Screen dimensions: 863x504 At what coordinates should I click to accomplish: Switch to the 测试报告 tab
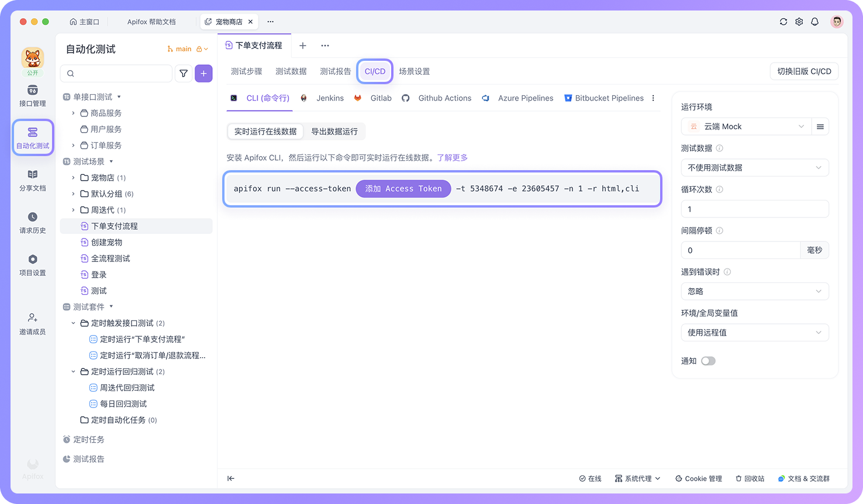coord(335,71)
